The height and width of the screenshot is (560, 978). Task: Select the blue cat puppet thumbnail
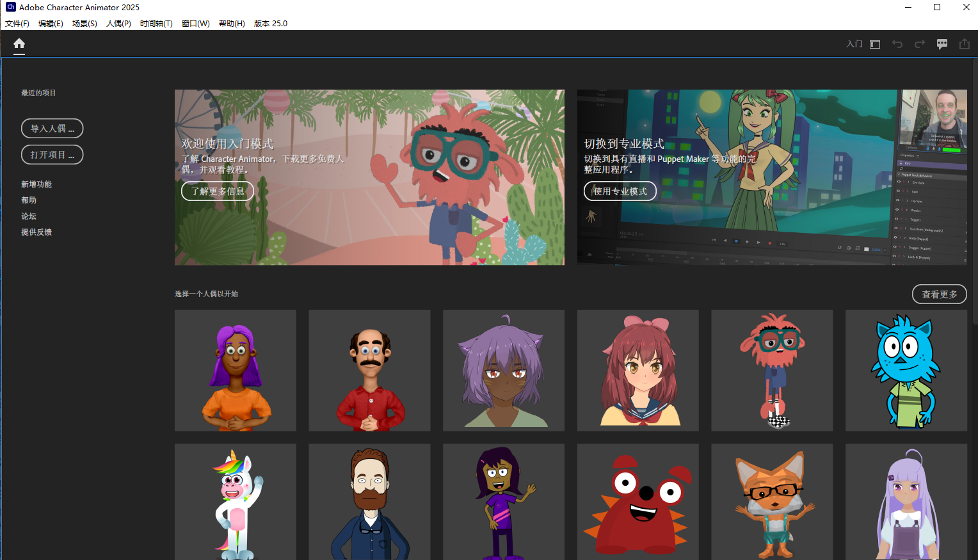[906, 371]
